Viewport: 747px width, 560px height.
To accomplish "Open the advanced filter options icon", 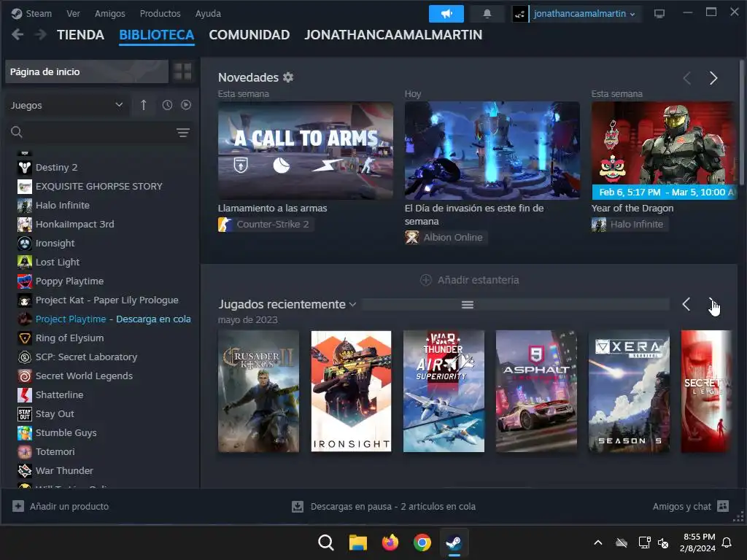I will point(183,133).
